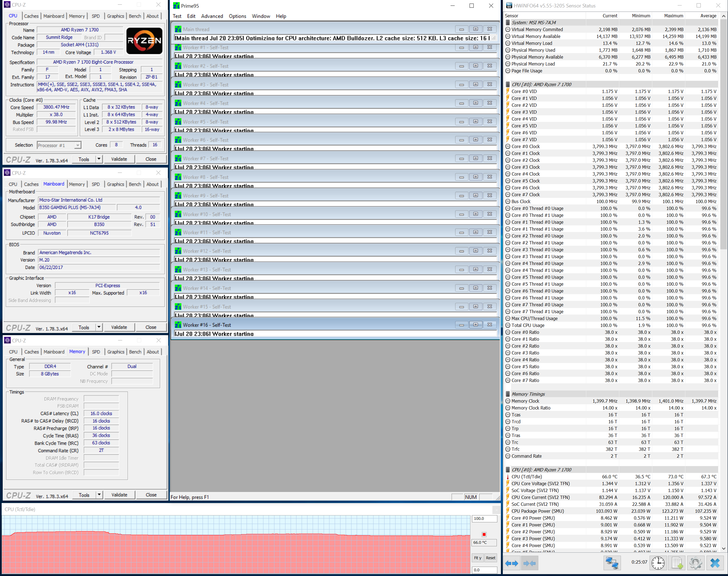Open HWiNFO sensor settings gear icon
This screenshot has width=728, height=576.
pos(696,563)
